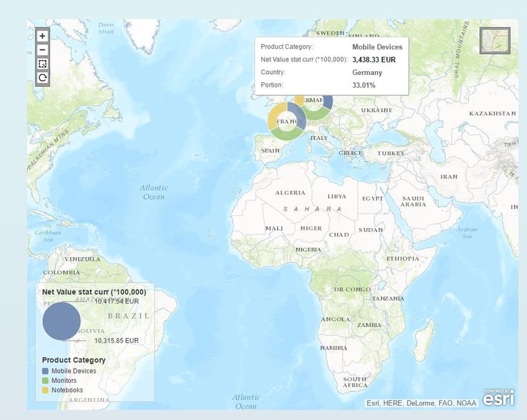Select the Notebooks legend label
This screenshot has height=420, width=527.
[x=67, y=390]
